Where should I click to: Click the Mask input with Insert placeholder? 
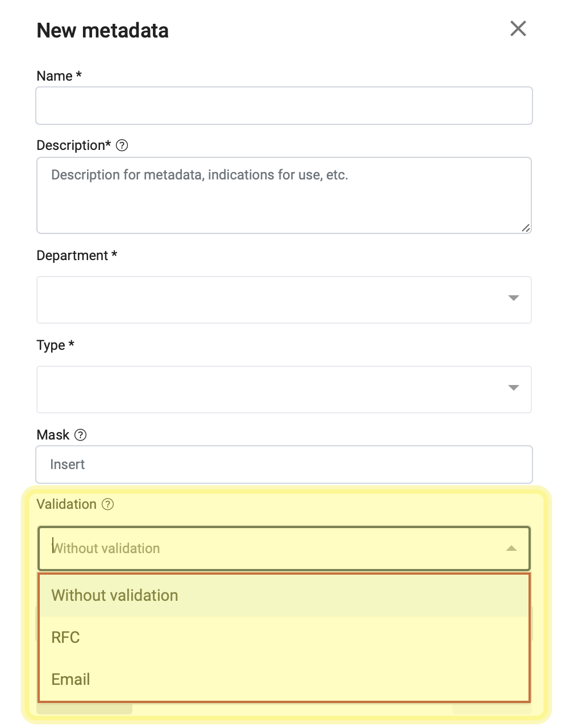tap(284, 465)
